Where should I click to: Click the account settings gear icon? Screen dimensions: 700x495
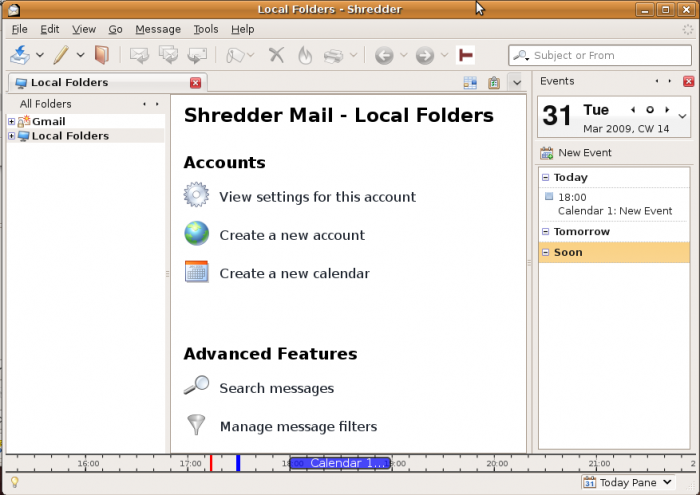[x=196, y=195]
